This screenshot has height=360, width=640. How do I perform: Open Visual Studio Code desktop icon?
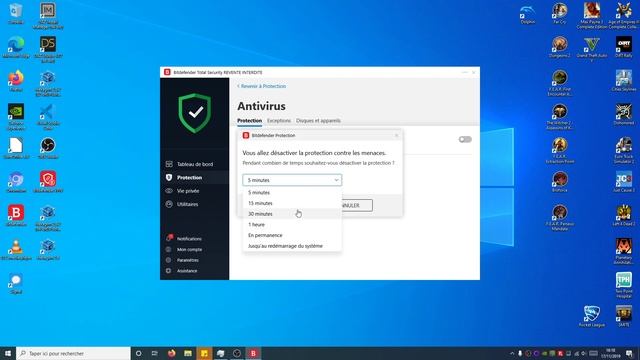(48, 117)
